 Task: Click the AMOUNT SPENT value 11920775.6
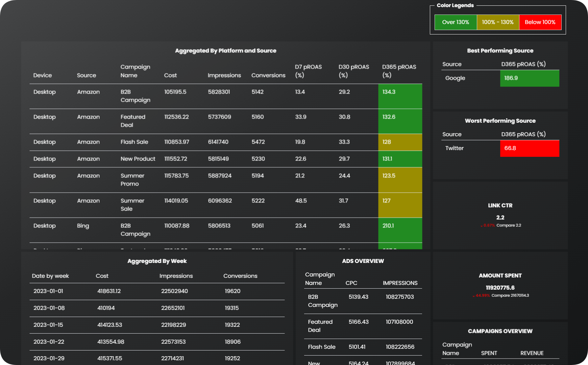(500, 288)
